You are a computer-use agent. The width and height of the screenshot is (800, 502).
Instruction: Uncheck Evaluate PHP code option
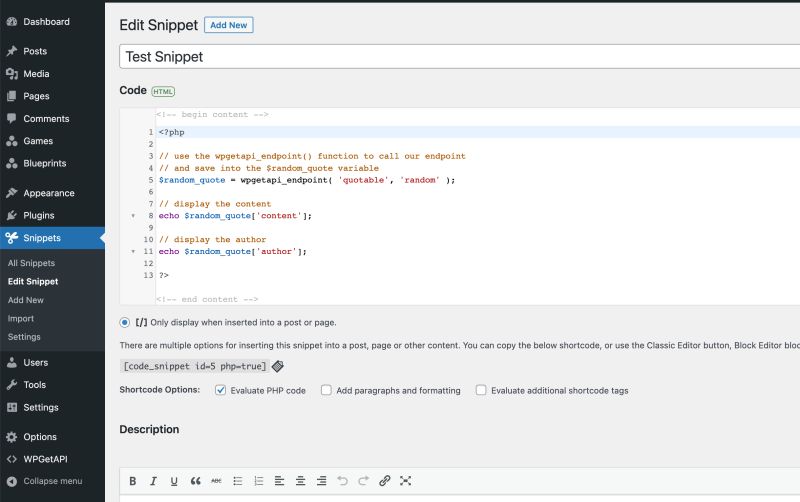click(x=220, y=390)
